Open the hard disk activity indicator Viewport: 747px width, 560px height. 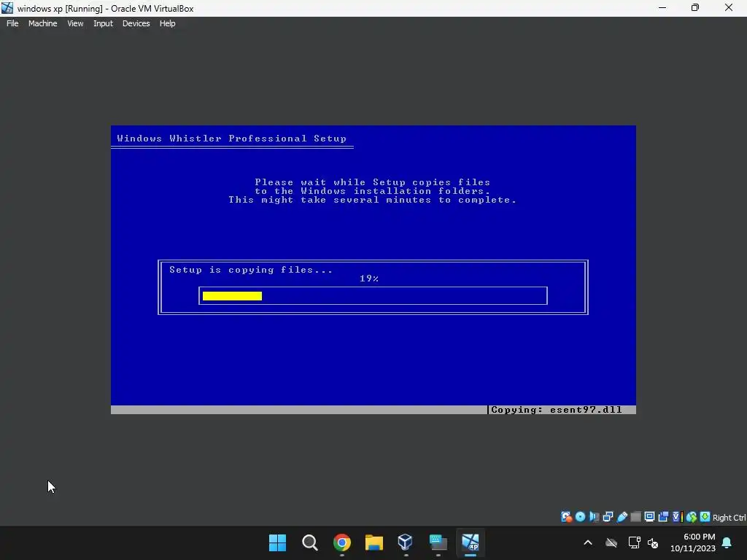[x=566, y=517]
